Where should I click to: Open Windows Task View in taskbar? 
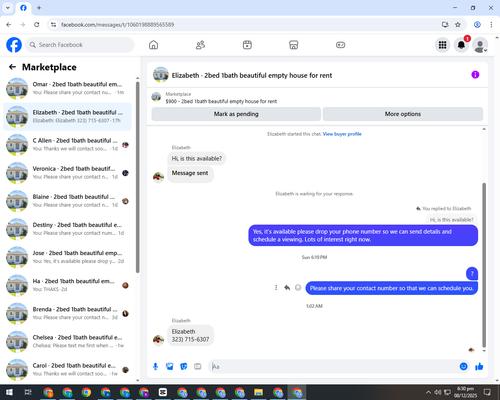pyautogui.click(x=28, y=392)
